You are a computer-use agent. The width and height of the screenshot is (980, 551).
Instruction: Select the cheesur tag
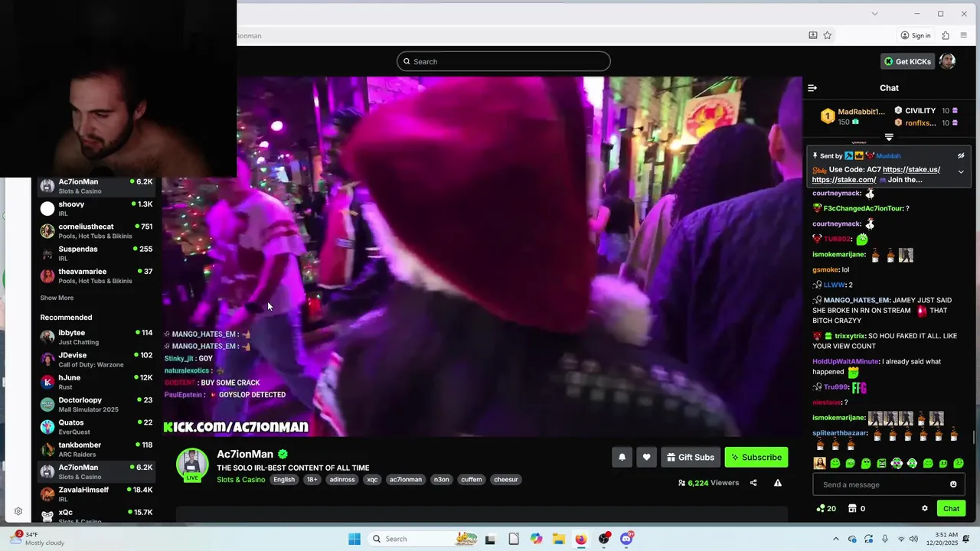(506, 480)
